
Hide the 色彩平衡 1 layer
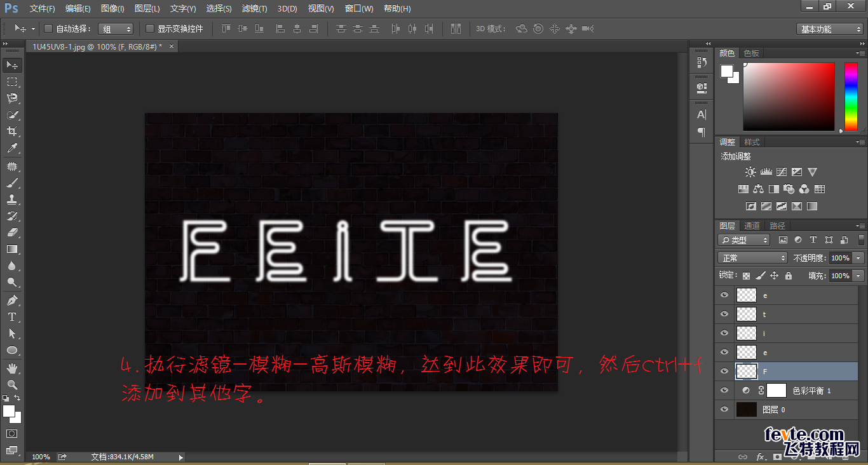coord(724,390)
